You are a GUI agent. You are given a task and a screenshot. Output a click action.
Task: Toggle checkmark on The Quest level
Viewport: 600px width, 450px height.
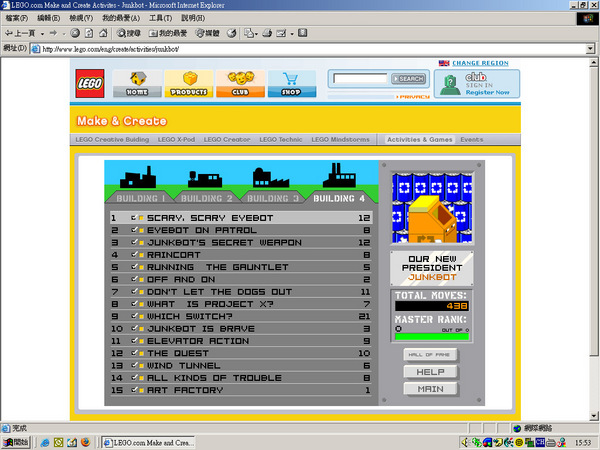(134, 353)
